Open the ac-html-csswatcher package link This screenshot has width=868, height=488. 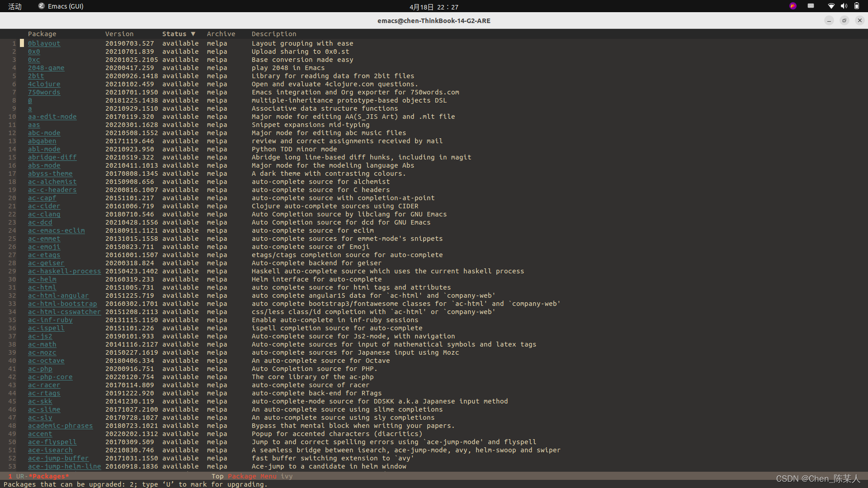[x=65, y=312]
